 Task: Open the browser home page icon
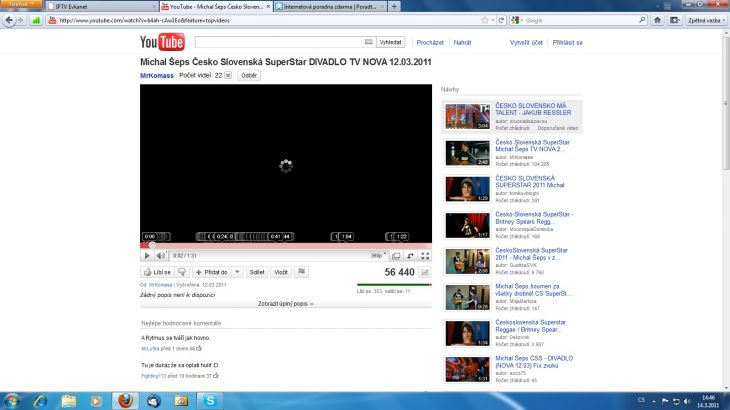[x=657, y=20]
